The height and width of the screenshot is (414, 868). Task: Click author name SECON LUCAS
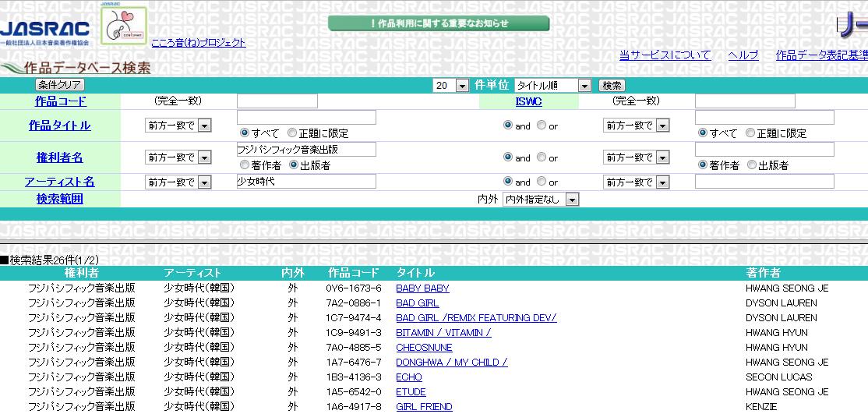tap(779, 377)
